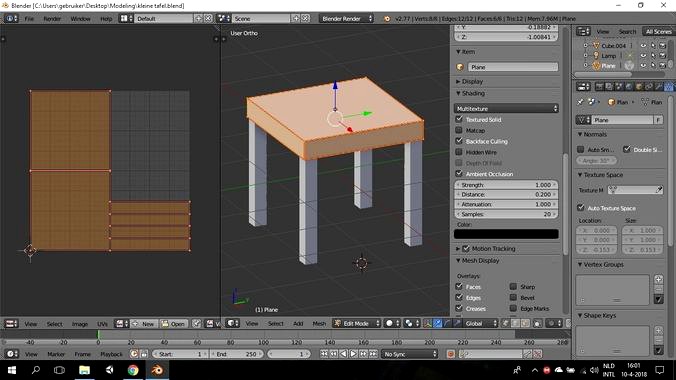Switch to Object properties tab icon
676x380 pixels.
639,87
